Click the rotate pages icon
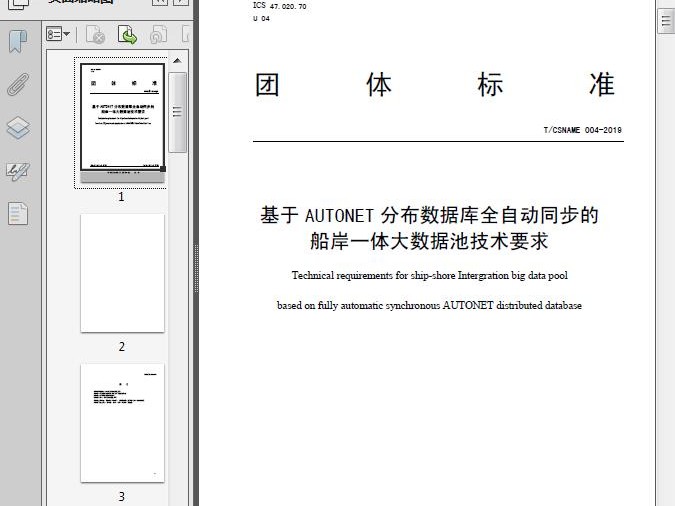Viewport: 675px width, 506px height. pyautogui.click(x=158, y=35)
